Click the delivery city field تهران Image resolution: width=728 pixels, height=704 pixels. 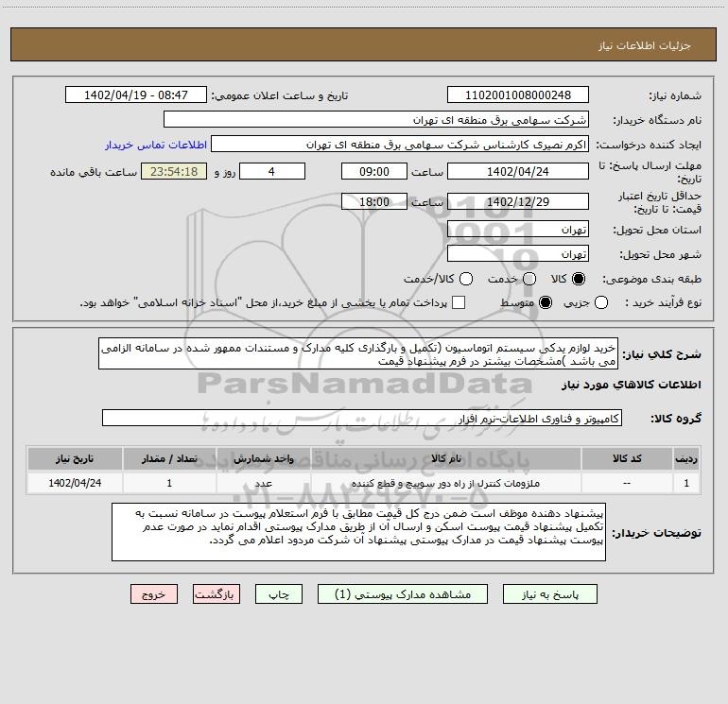click(x=518, y=254)
